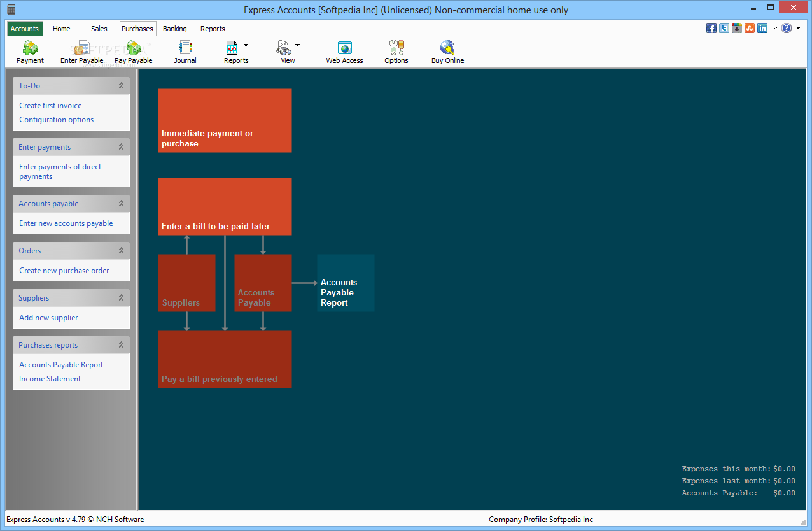Click the calculator app icon in title bar
Viewport: 812px width, 531px height.
11,10
